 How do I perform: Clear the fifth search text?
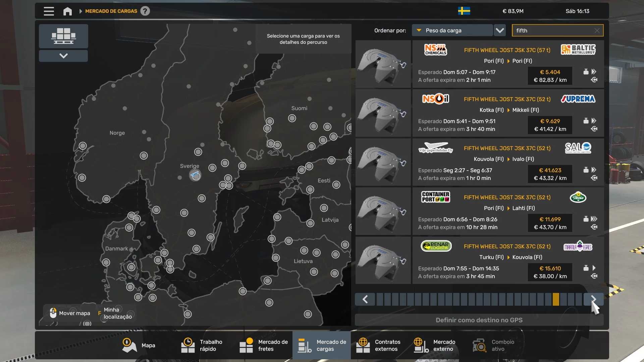[597, 31]
